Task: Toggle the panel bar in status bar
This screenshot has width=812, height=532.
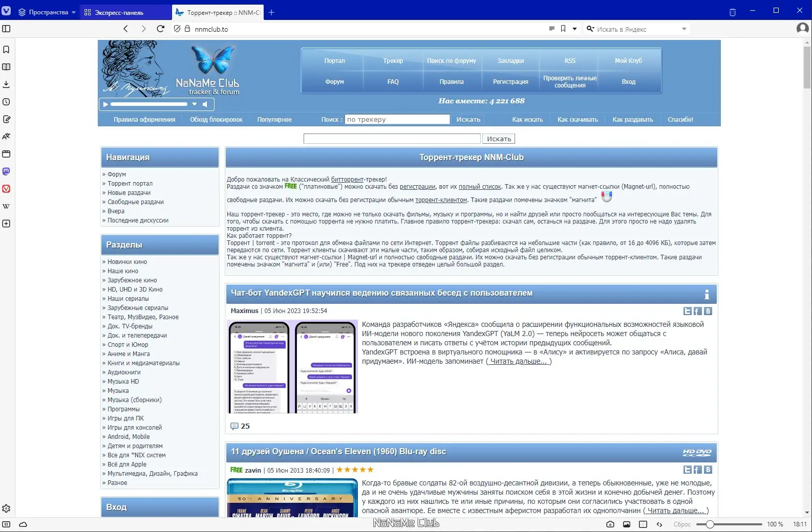Action: pyautogui.click(x=6, y=524)
